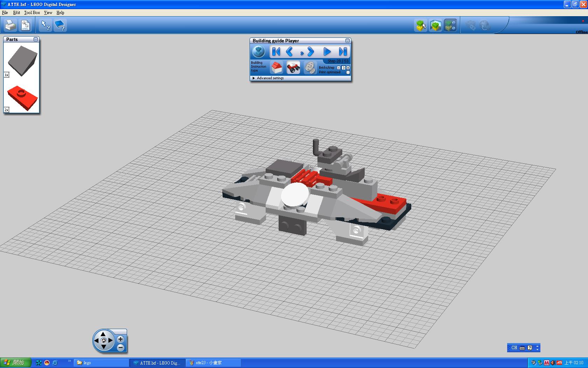Screen dimensions: 588x368
Task: Play the building guide animation
Action: point(327,52)
